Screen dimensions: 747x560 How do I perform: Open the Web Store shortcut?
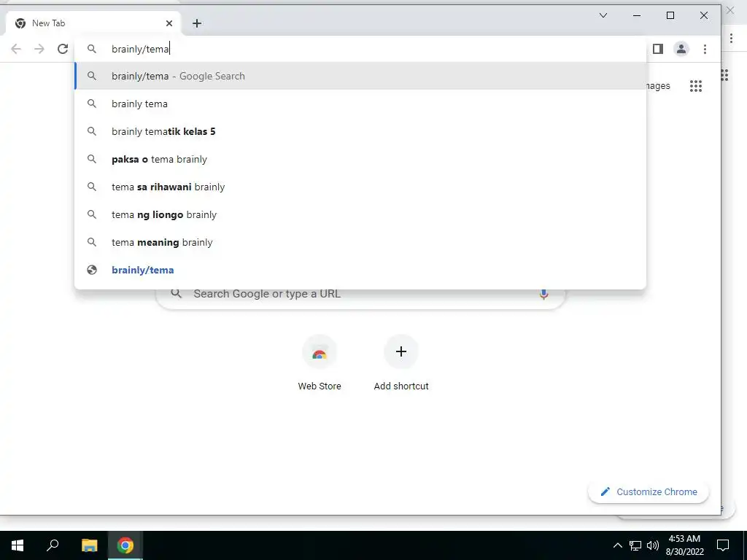pyautogui.click(x=320, y=363)
